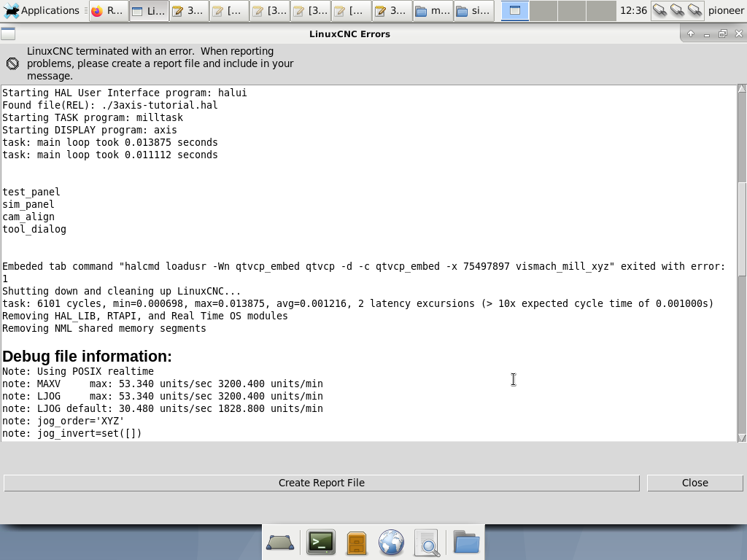Open Application Finder magnifier icon
This screenshot has height=560, width=747.
point(427,542)
